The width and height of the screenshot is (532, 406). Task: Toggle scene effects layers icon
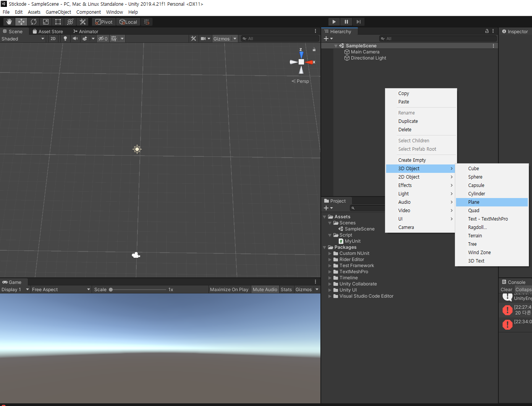coord(85,39)
